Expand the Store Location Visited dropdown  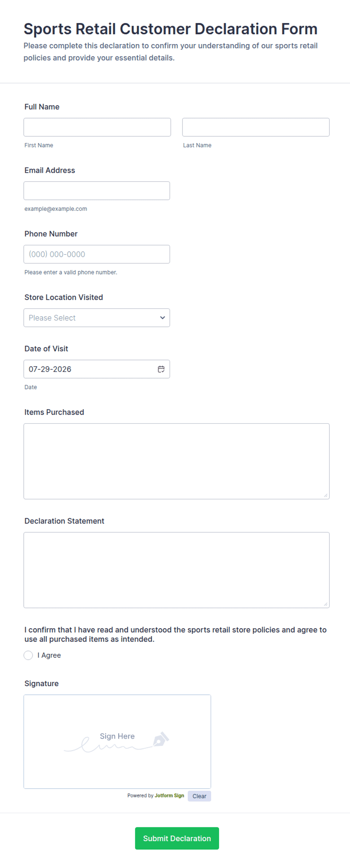pyautogui.click(x=97, y=318)
